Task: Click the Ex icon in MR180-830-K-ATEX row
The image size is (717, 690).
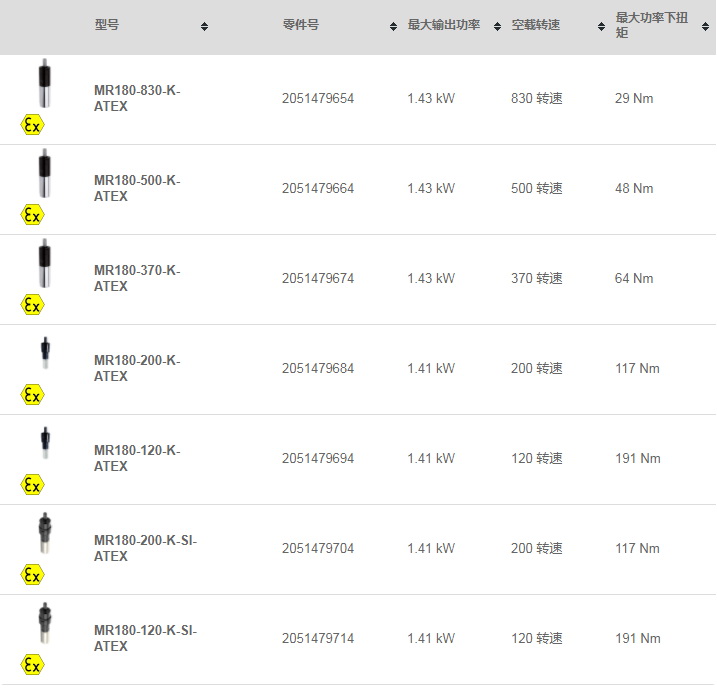Action: pyautogui.click(x=32, y=125)
